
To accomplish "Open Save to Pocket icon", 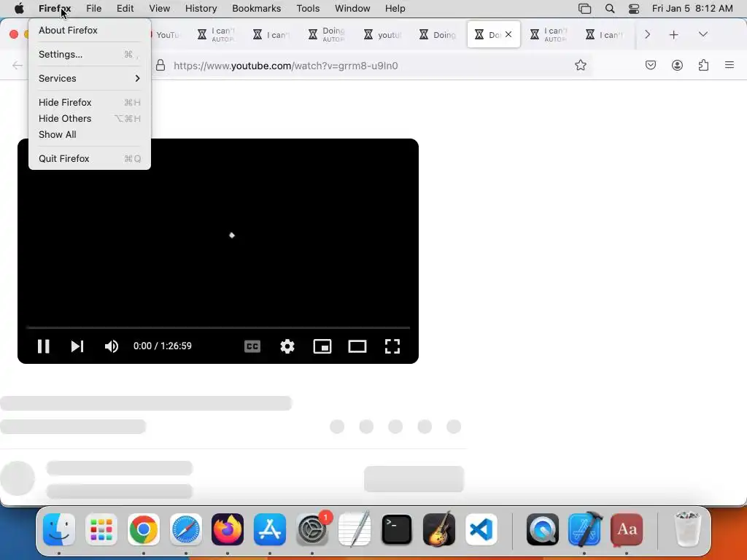I will click(x=650, y=65).
